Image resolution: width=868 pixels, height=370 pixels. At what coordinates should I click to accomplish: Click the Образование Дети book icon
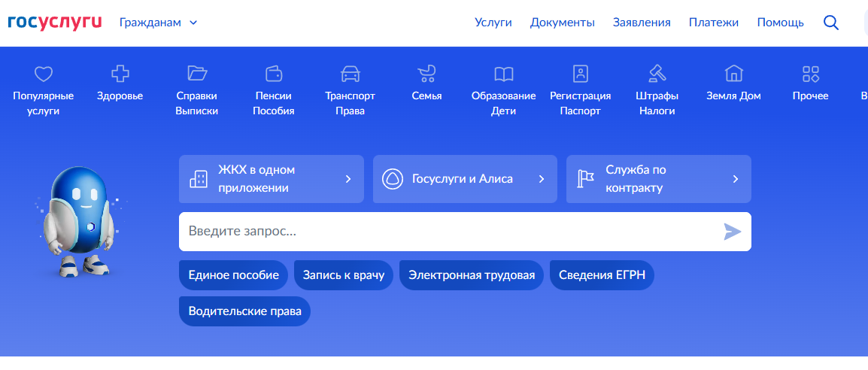point(504,74)
